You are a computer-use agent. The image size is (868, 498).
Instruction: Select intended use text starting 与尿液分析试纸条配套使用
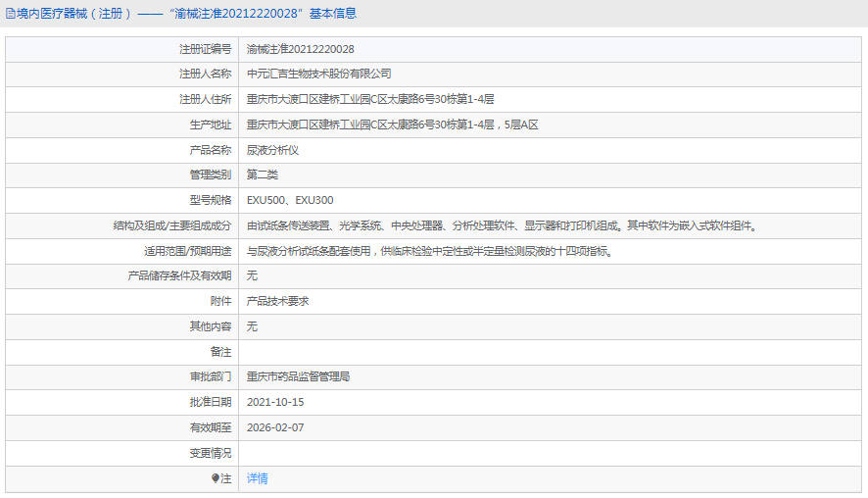429,252
